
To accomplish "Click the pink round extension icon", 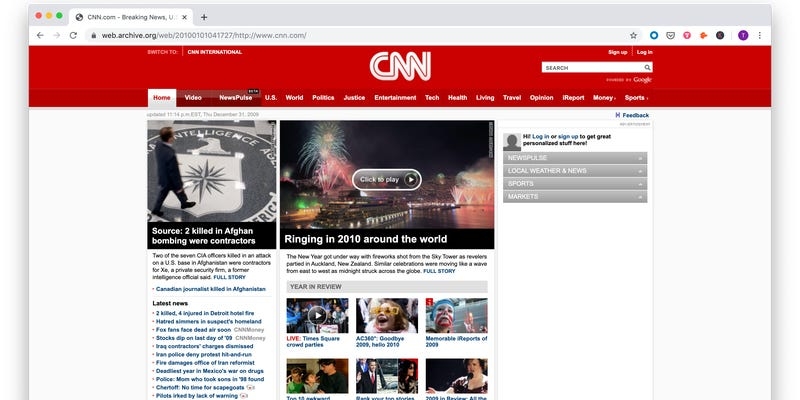I will [x=687, y=35].
